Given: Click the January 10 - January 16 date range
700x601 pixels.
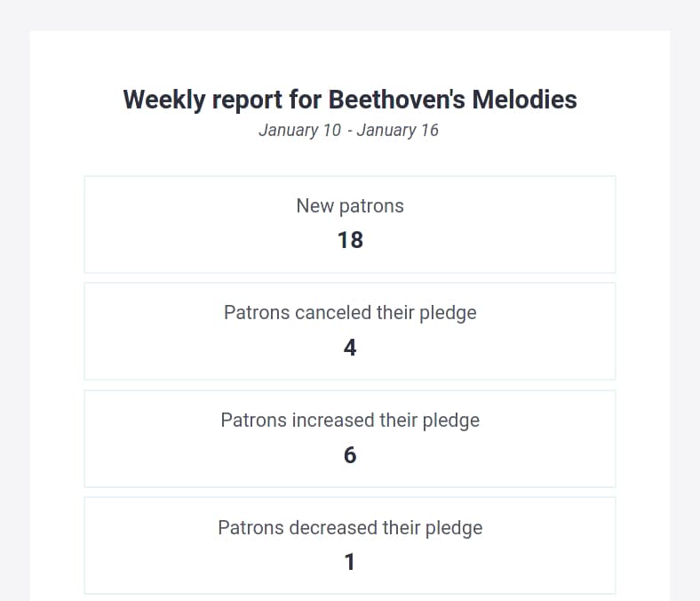Looking at the screenshot, I should [348, 131].
